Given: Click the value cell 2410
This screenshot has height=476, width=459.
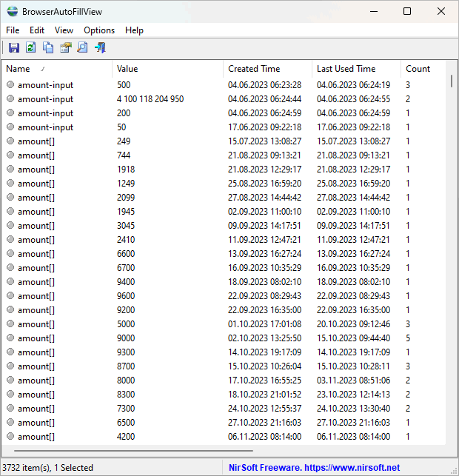Looking at the screenshot, I should tap(126, 240).
